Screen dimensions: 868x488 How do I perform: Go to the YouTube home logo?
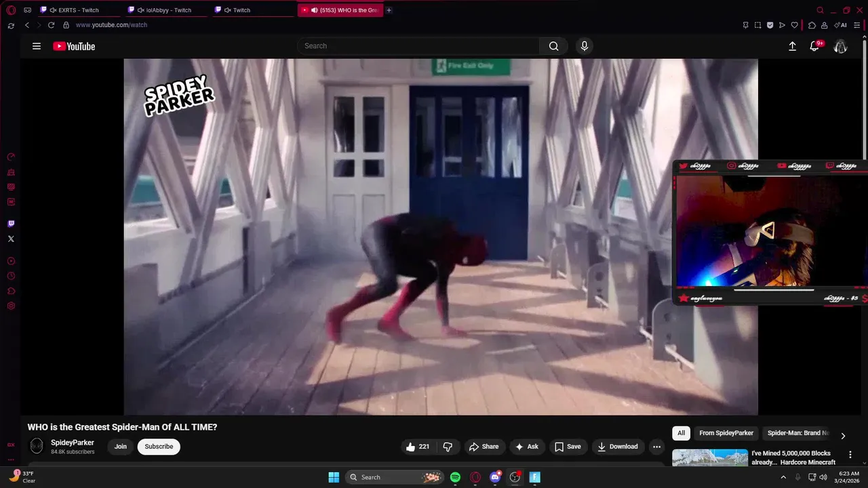[x=74, y=46]
